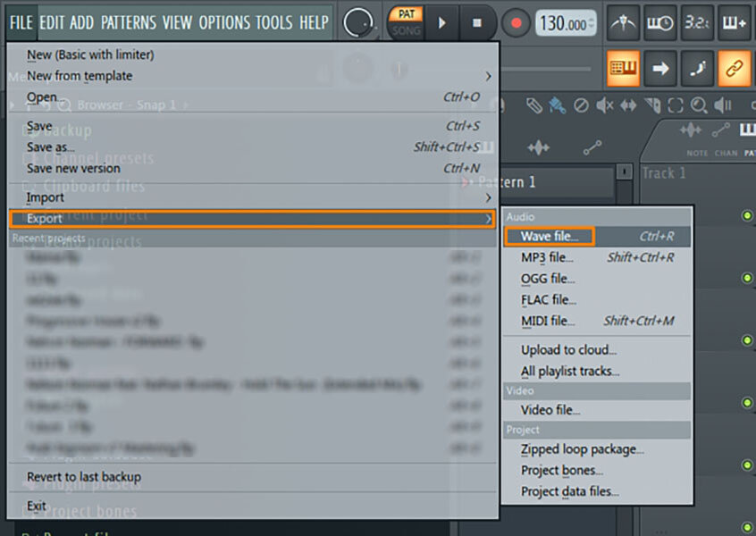
Task: Choose Open... from File menu
Action: coord(252,96)
